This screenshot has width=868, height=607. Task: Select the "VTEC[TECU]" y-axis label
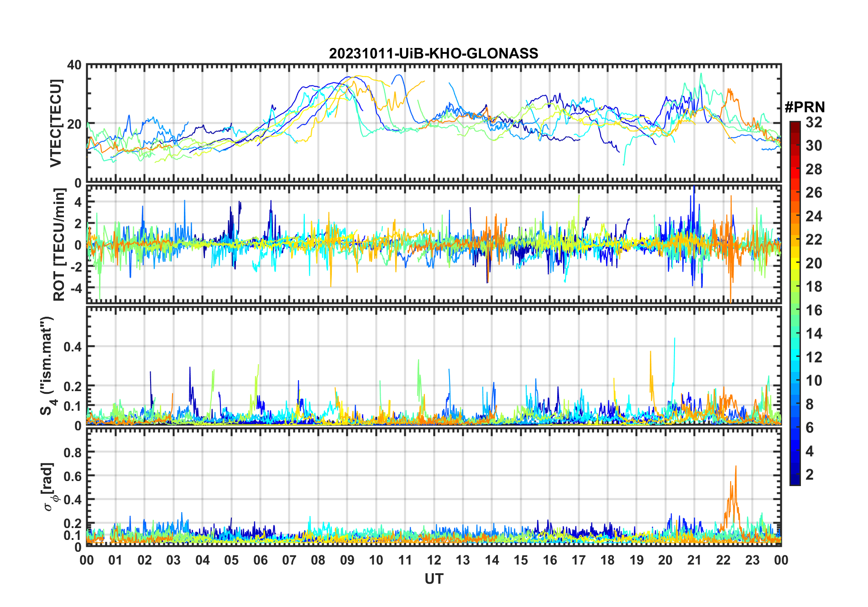[x=56, y=123]
